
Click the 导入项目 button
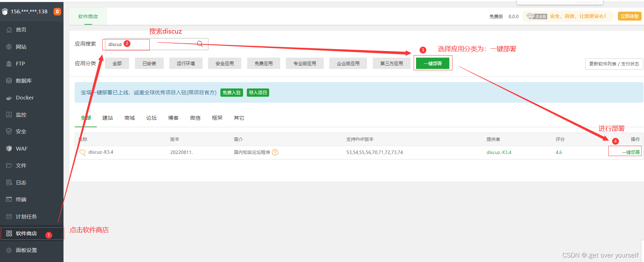[258, 93]
